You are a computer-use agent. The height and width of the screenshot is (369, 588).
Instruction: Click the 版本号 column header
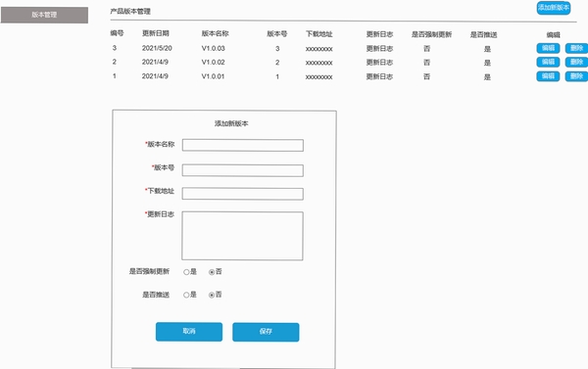276,33
